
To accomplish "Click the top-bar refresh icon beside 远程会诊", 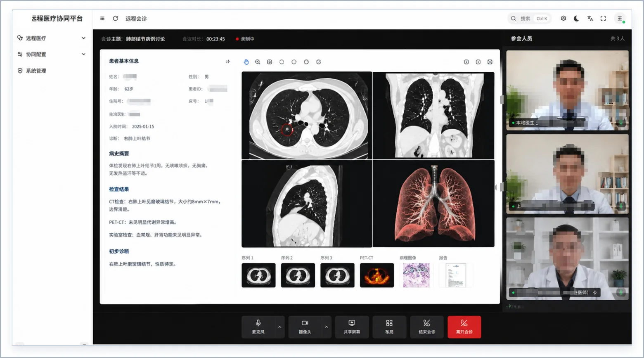I will tap(116, 19).
